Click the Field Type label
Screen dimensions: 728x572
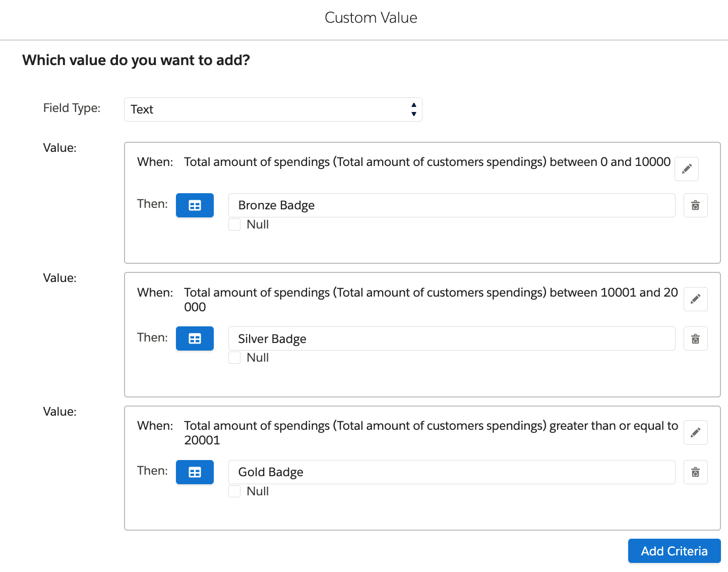click(72, 108)
